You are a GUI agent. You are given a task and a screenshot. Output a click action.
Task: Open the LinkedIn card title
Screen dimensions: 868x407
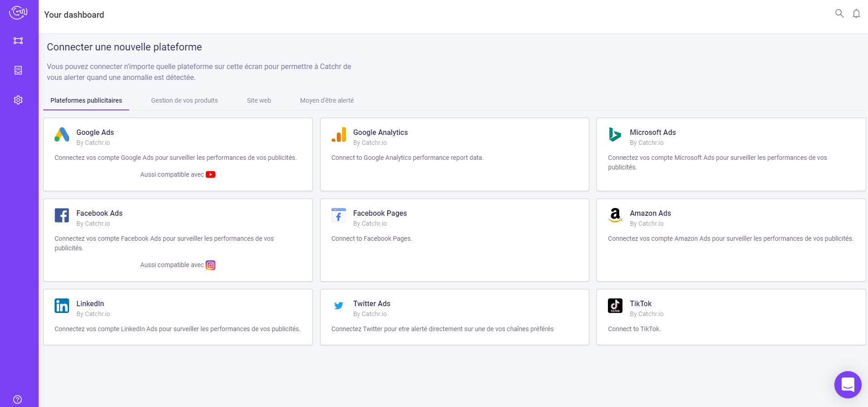pos(90,303)
